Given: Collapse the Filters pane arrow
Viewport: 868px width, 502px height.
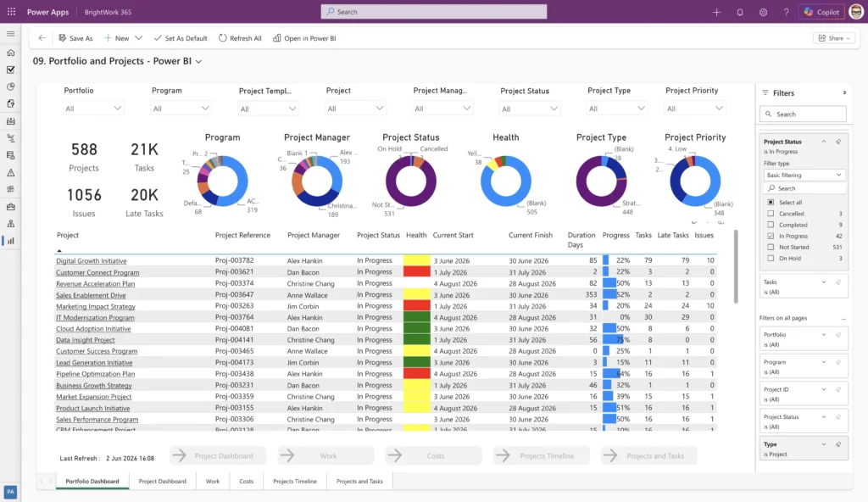Looking at the screenshot, I should tap(844, 92).
